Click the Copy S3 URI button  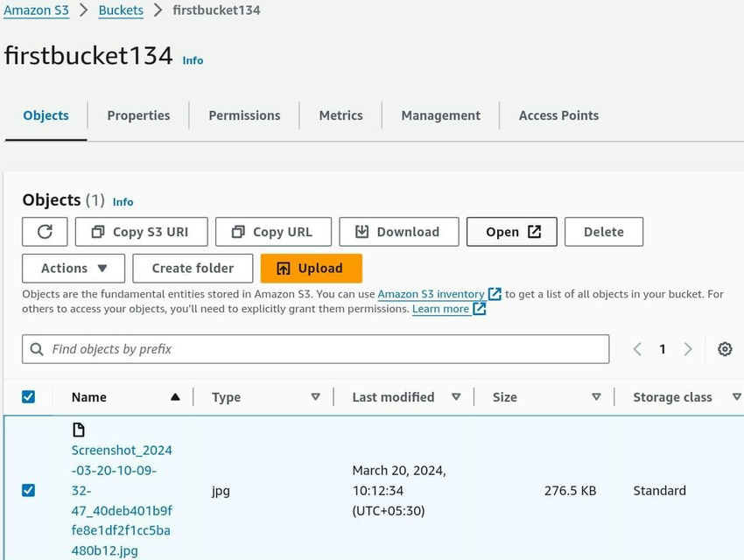click(142, 232)
